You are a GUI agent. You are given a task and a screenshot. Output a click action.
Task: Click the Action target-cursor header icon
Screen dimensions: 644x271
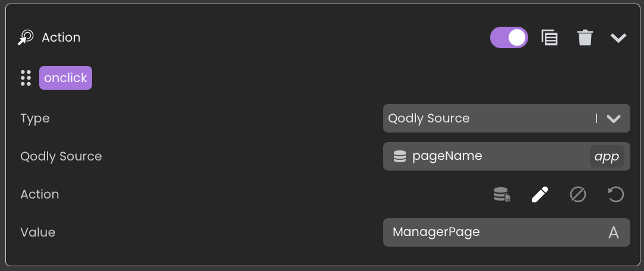coord(26,38)
